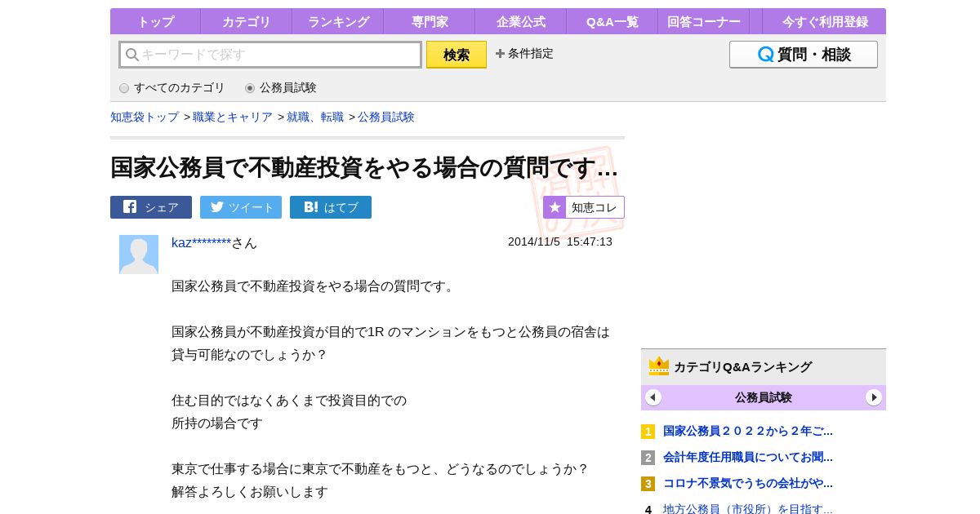View the Q&A一覧 tab

[612, 22]
